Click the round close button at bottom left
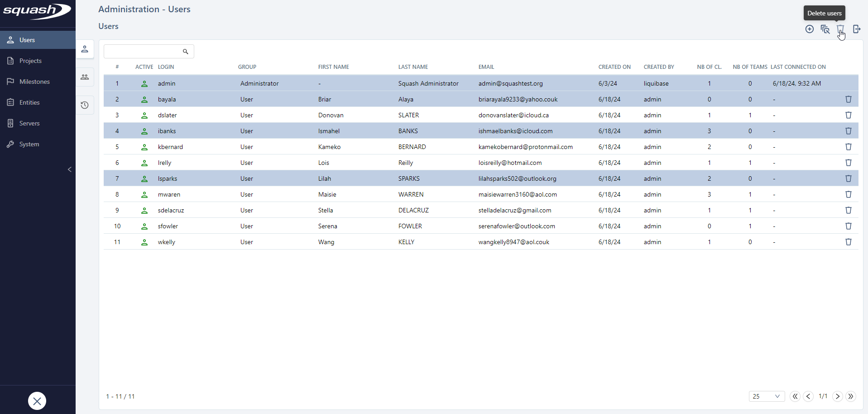 (x=37, y=401)
